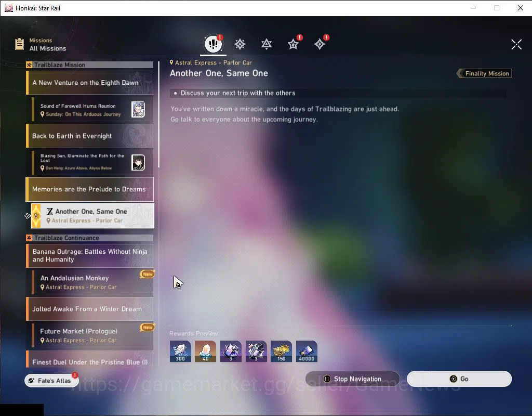Click Stop Navigation button
This screenshot has width=532, height=416.
coord(353,379)
